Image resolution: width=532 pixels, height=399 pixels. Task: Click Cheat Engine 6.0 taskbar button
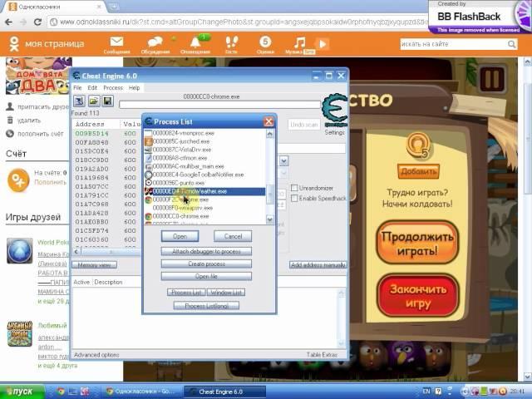(x=224, y=392)
